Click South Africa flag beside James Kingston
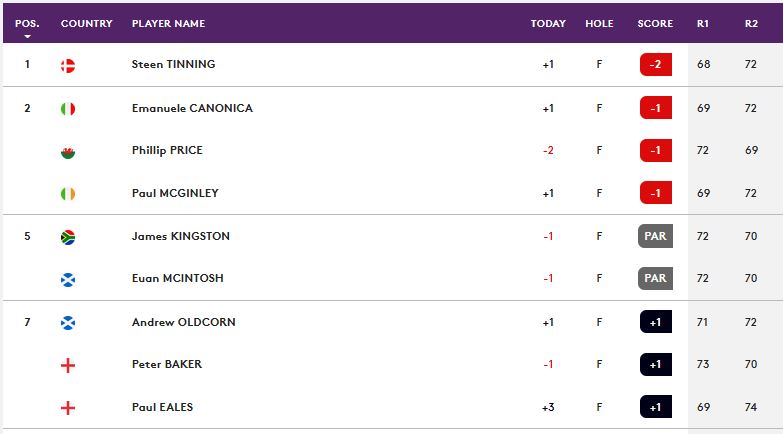Viewport: 783px width, 434px height. pos(68,237)
